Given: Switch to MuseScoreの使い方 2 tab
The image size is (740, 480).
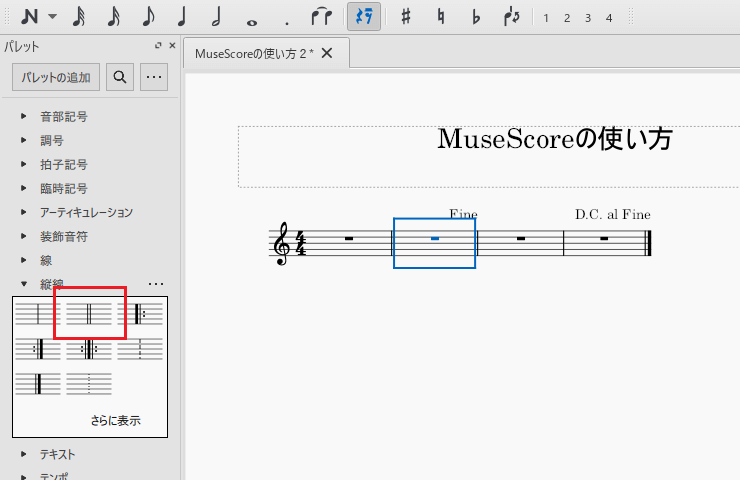Looking at the screenshot, I should tap(254, 54).
